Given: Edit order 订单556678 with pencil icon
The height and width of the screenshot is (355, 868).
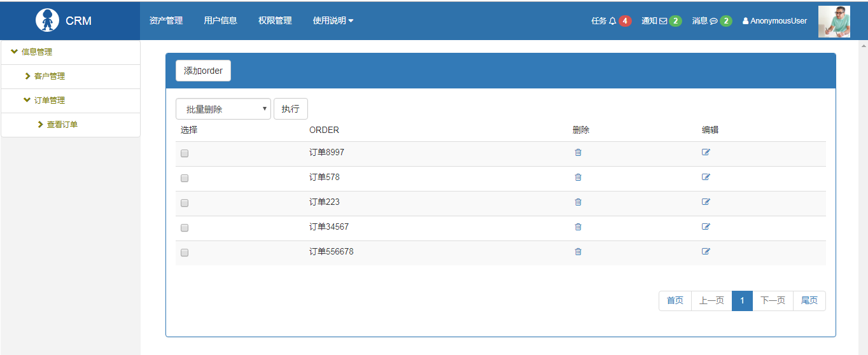Looking at the screenshot, I should point(706,251).
